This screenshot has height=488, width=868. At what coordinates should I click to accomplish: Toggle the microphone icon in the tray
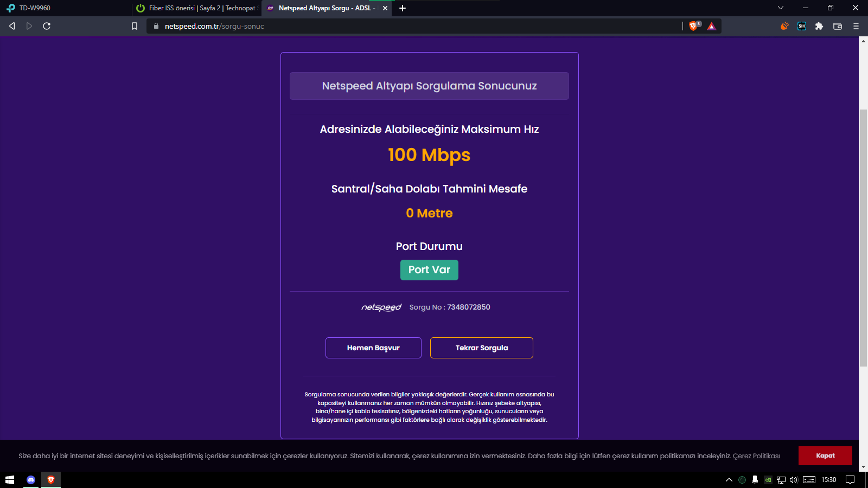coord(755,479)
